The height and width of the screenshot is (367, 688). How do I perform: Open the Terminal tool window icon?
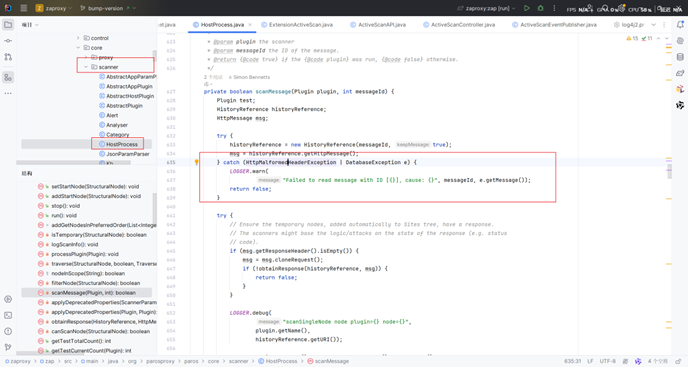click(8, 315)
